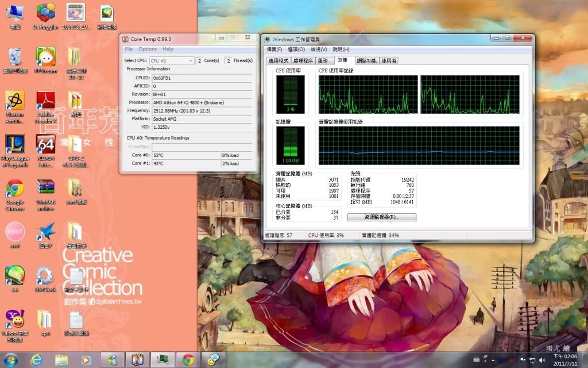
Task: Open the Norton AntiVirus desktop shortcut
Action: click(x=15, y=106)
